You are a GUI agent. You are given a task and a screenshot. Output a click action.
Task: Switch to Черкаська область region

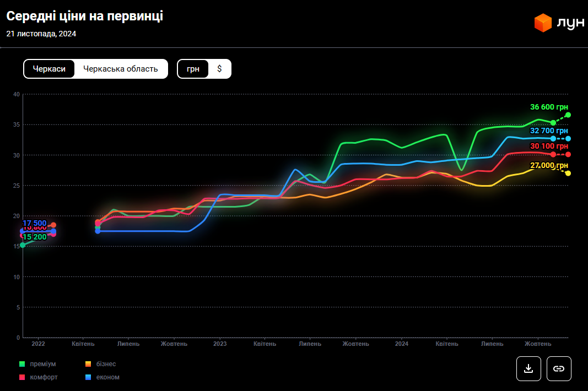pyautogui.click(x=121, y=69)
